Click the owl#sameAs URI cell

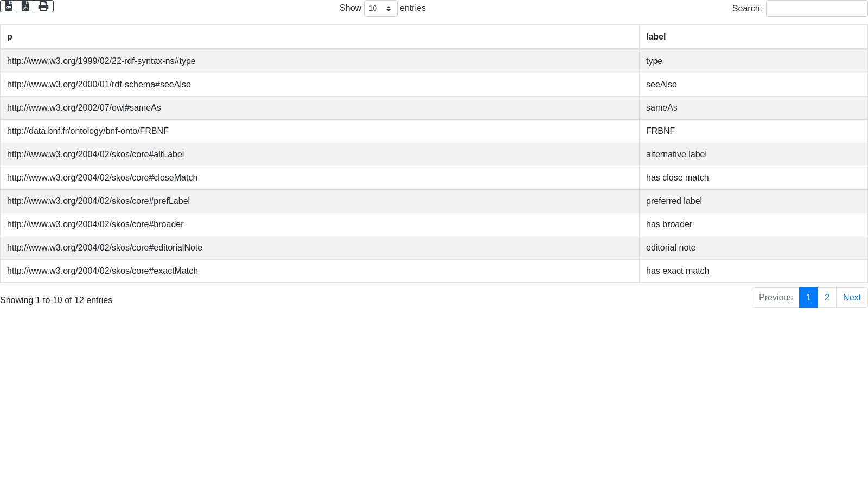[x=84, y=108]
